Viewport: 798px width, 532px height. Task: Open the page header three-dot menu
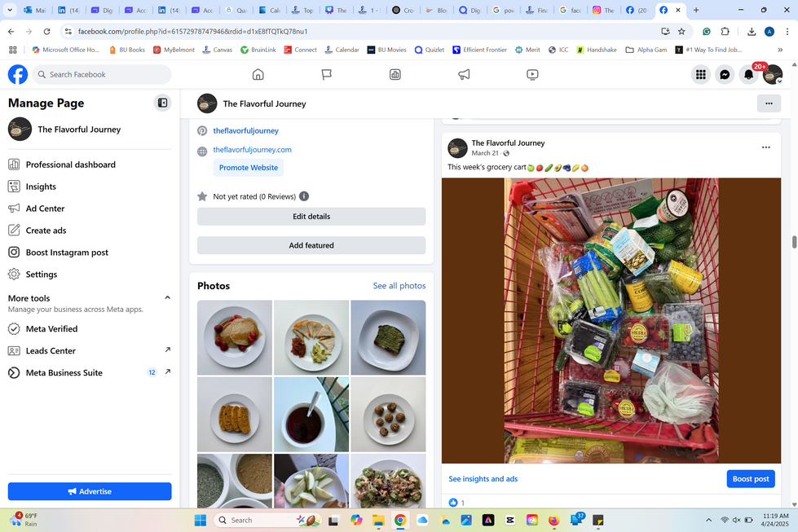769,103
